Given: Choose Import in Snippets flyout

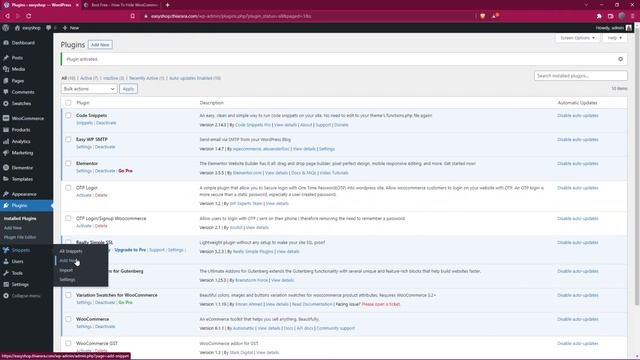Looking at the screenshot, I should click(x=66, y=270).
